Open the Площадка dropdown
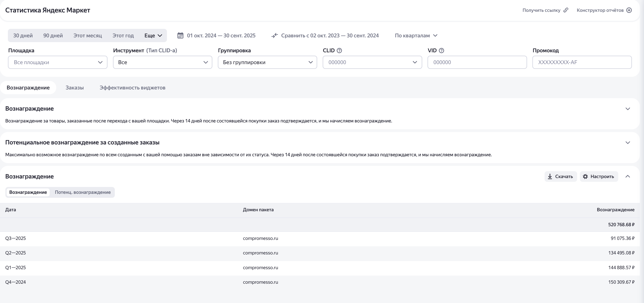 tap(58, 62)
